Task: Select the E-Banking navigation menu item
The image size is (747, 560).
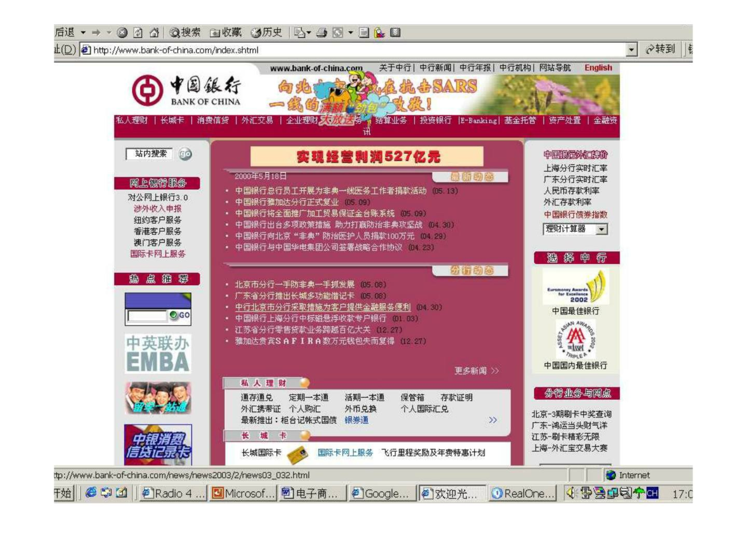Action: [x=479, y=121]
